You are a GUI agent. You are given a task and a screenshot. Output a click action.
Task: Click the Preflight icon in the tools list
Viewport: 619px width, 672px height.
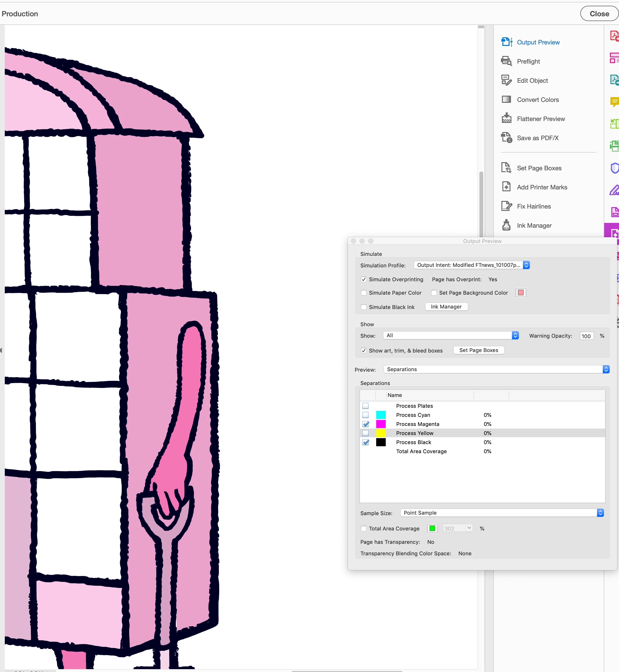(x=506, y=61)
